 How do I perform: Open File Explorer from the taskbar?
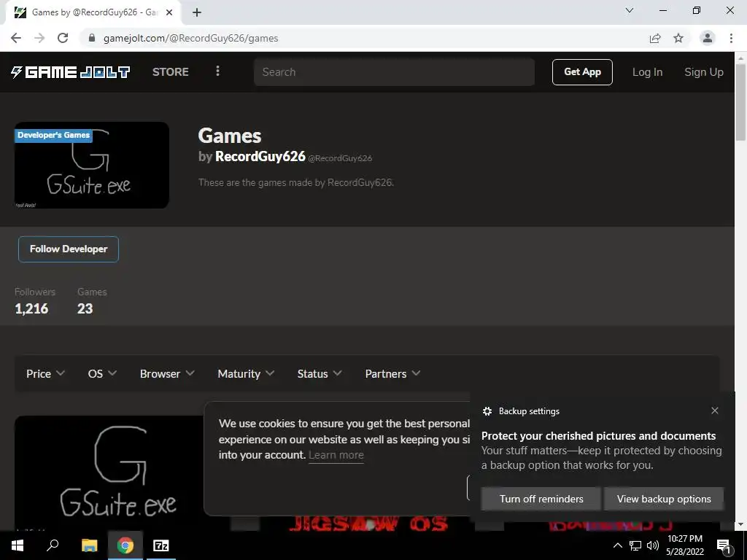tap(89, 545)
